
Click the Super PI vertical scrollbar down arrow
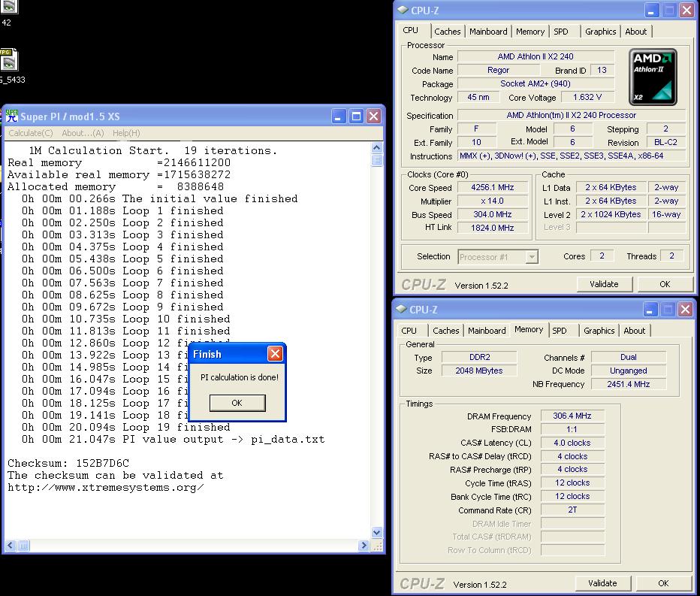(x=377, y=532)
